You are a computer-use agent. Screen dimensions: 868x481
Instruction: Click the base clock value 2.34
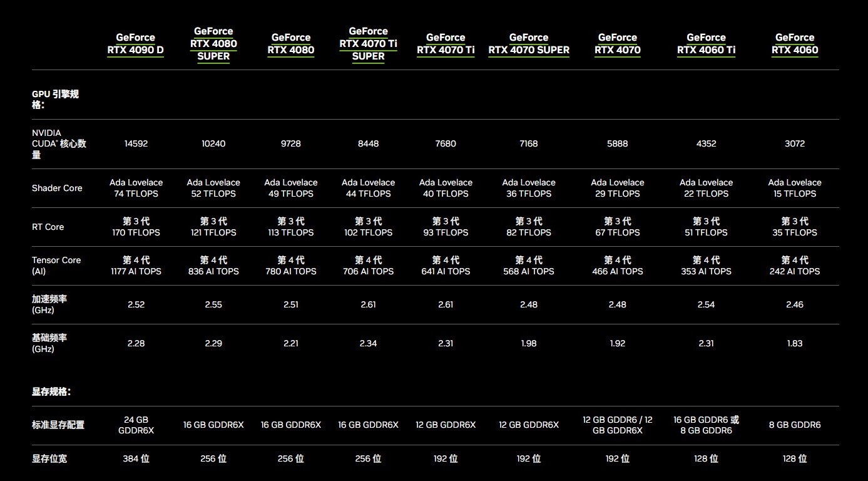[369, 344]
